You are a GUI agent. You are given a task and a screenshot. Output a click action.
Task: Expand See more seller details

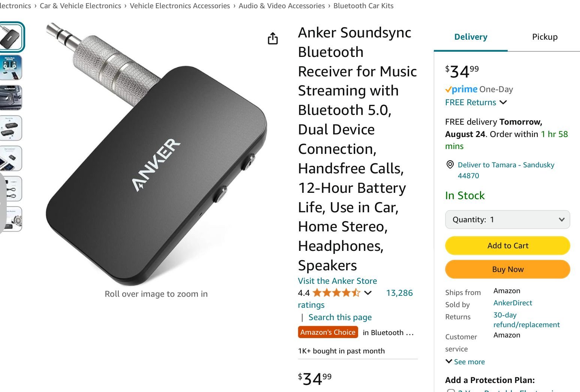click(x=465, y=362)
